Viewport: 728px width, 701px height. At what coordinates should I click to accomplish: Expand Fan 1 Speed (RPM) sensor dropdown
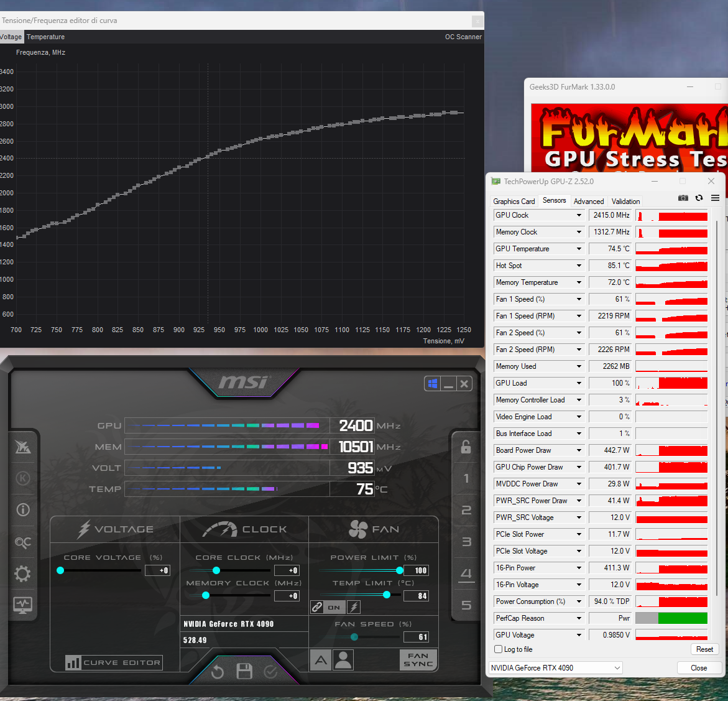point(579,316)
